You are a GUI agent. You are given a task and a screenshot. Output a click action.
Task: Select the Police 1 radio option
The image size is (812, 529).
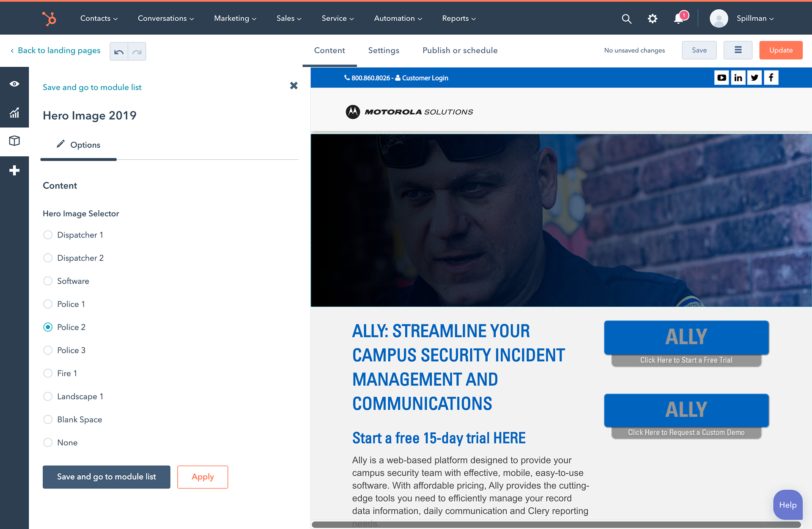click(48, 304)
